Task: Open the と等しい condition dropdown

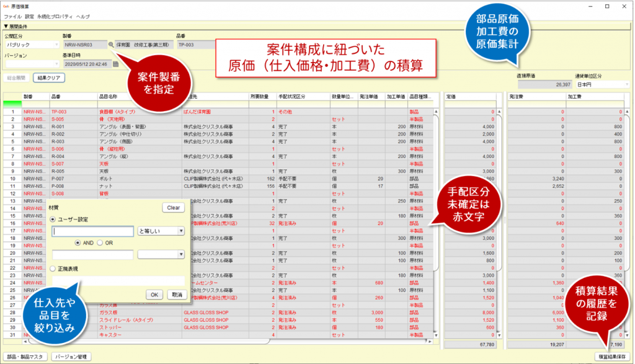Action: click(x=161, y=231)
